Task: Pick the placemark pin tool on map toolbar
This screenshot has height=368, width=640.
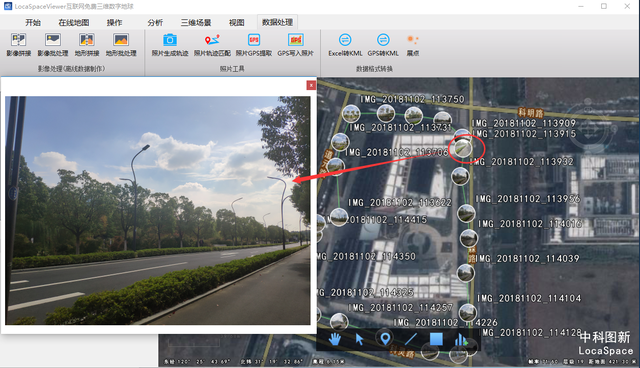Action: [x=384, y=338]
